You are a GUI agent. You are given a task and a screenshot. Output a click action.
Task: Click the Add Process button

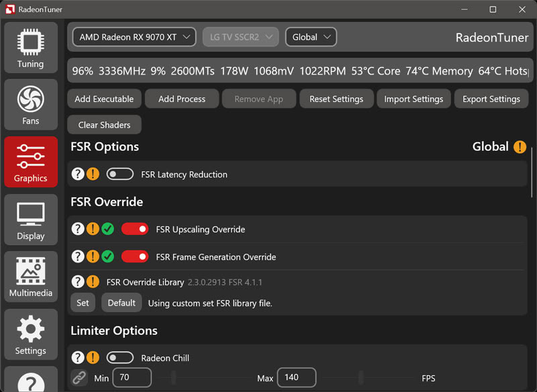point(182,99)
